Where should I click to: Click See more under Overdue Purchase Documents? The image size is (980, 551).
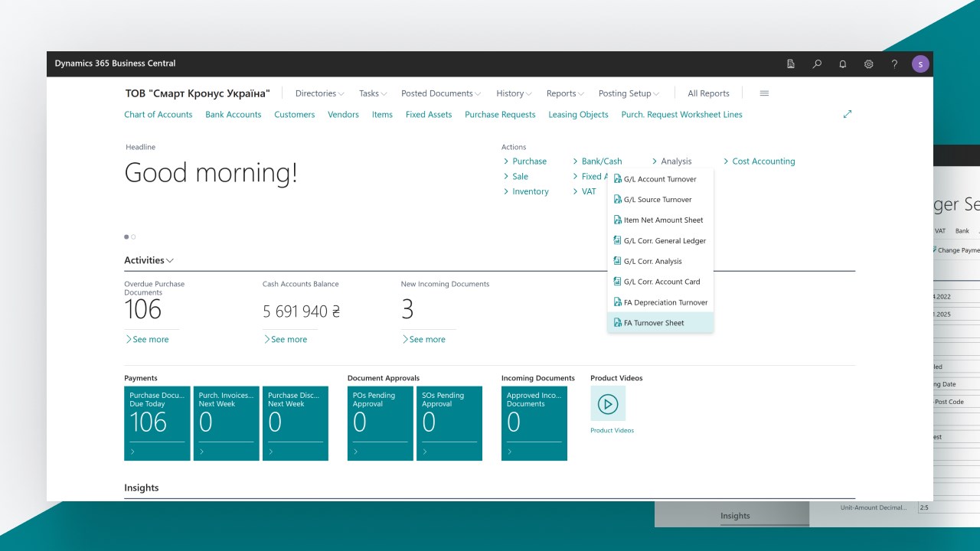coord(146,339)
